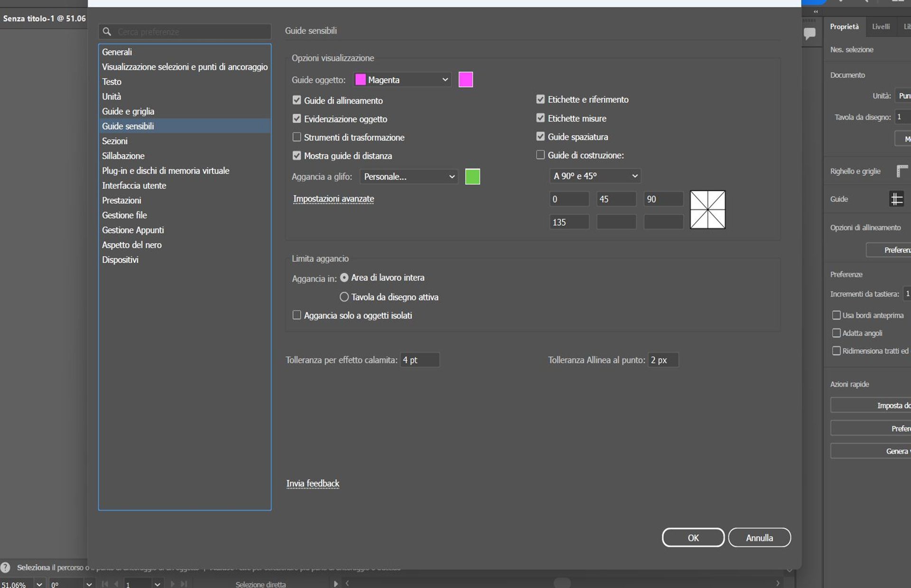
Task: Click the Tolleranza per effetto calamita field
Action: pyautogui.click(x=420, y=360)
